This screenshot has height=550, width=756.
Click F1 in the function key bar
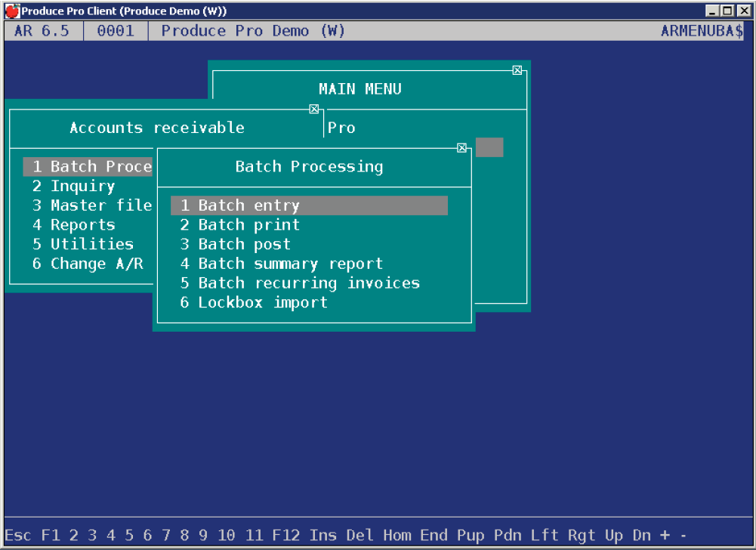point(51,535)
